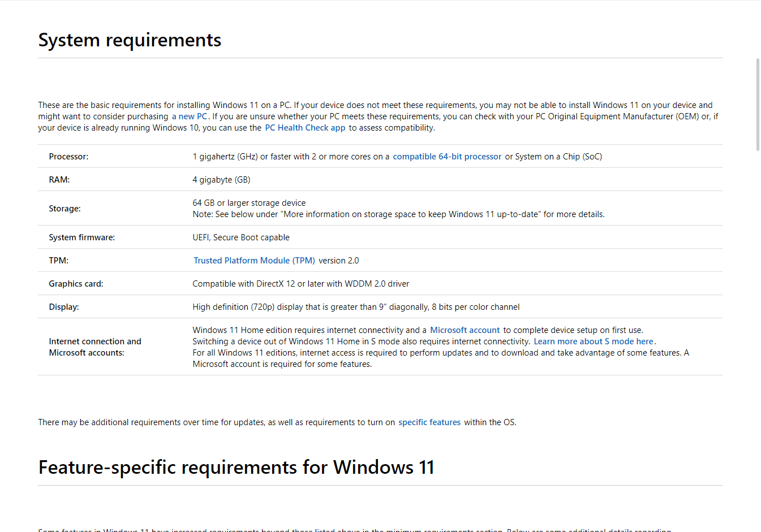Click UEFI, Secure Boot capable text

click(241, 237)
